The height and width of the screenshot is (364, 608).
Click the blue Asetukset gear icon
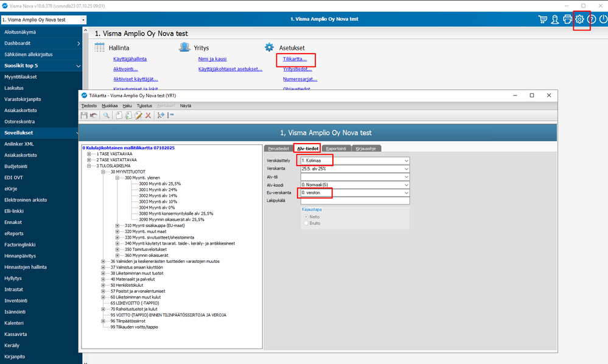269,47
